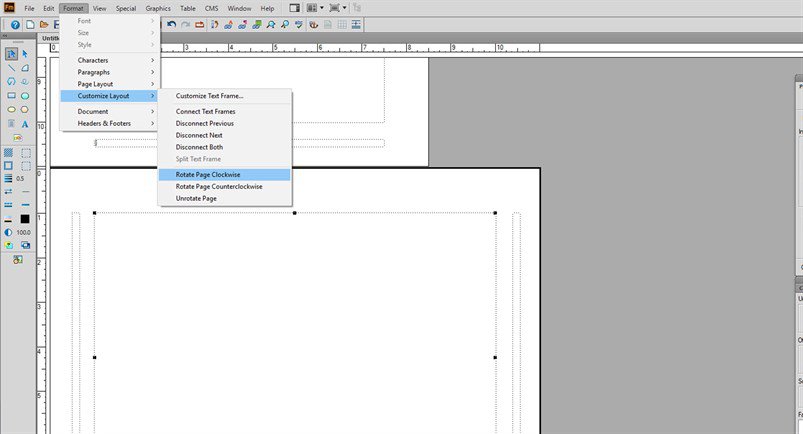Viewport: 803px width, 434px height.
Task: Create a new document with the toolbar icon
Action: coord(30,25)
